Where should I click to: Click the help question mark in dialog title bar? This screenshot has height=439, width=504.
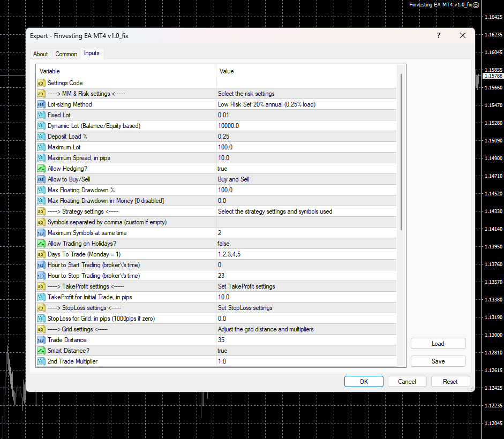pyautogui.click(x=439, y=35)
